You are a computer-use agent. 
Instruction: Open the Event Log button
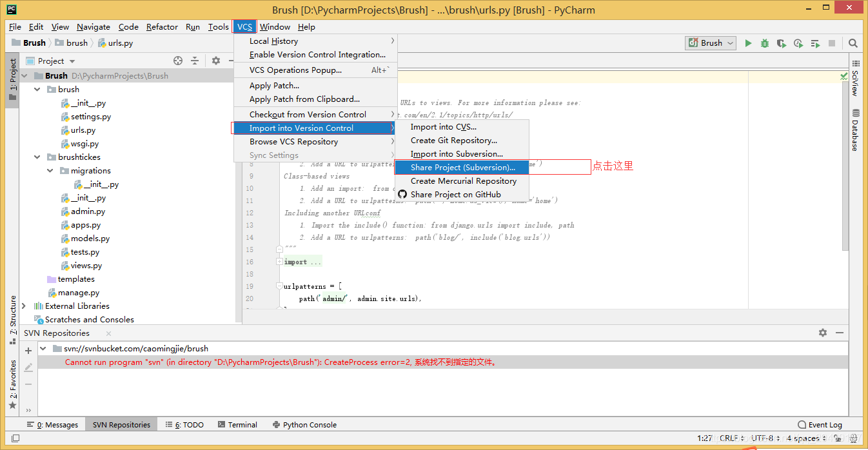[x=820, y=425]
